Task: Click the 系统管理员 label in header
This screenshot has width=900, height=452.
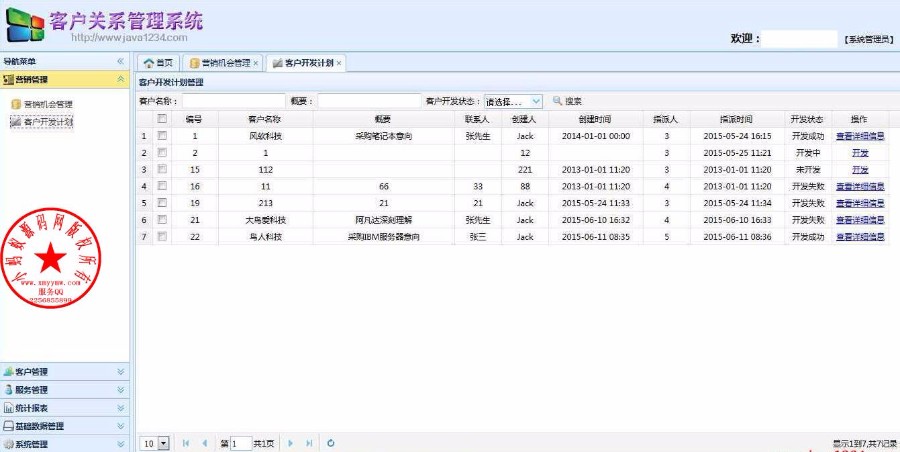Action: (x=868, y=39)
